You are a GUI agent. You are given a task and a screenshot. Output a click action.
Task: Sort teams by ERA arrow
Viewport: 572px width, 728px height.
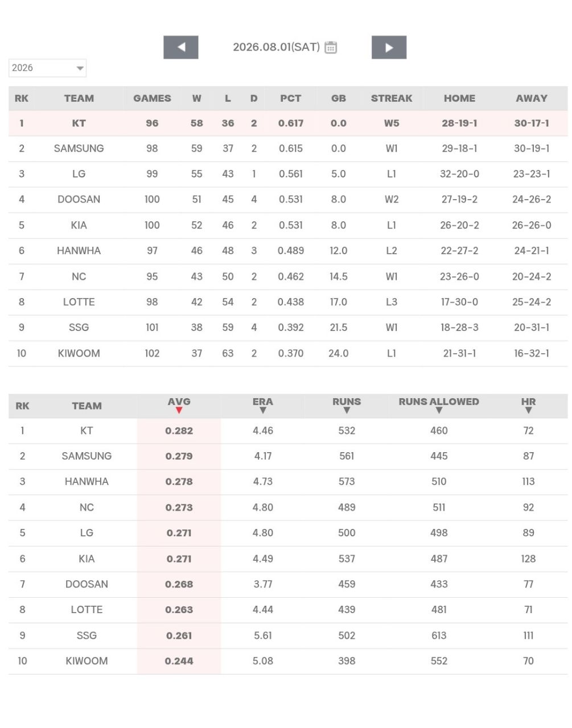point(263,410)
